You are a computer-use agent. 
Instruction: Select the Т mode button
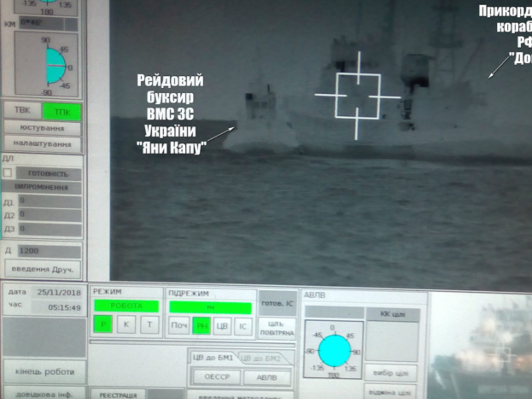click(149, 325)
